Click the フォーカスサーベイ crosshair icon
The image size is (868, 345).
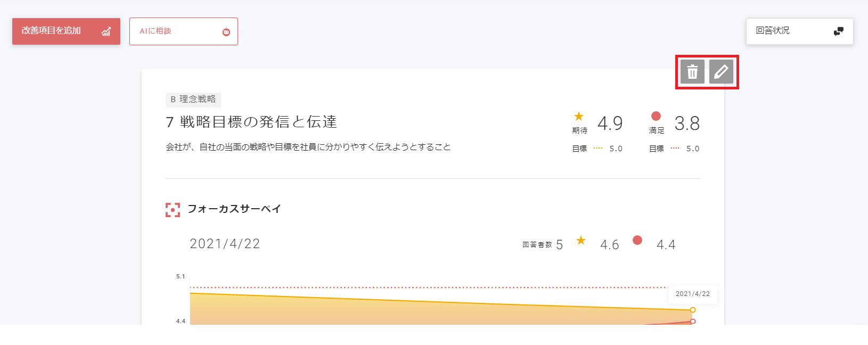tap(174, 209)
